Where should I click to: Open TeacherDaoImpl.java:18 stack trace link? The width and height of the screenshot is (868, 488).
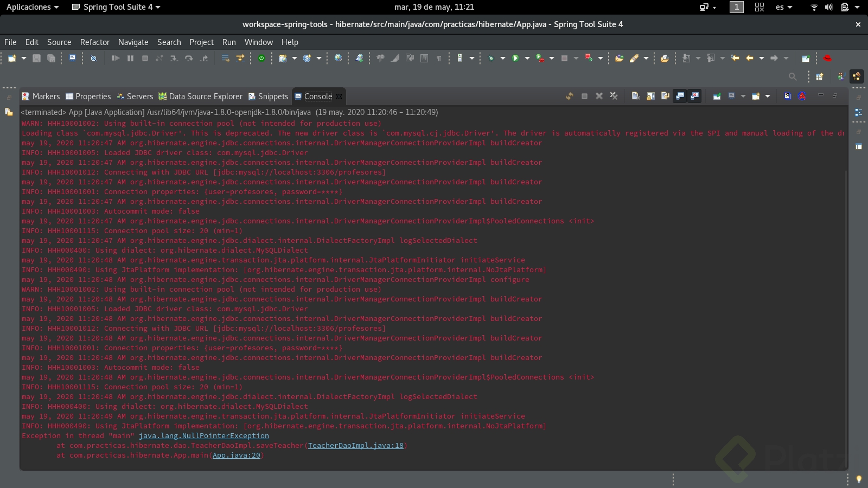[355, 446]
